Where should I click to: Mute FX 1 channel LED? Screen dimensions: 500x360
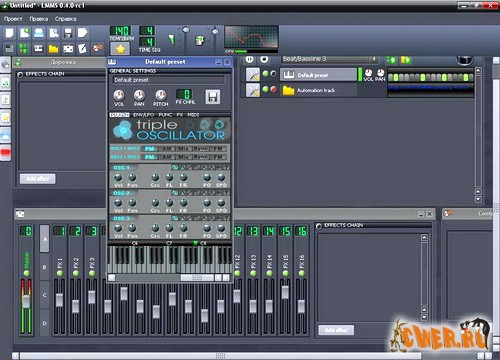(60, 273)
